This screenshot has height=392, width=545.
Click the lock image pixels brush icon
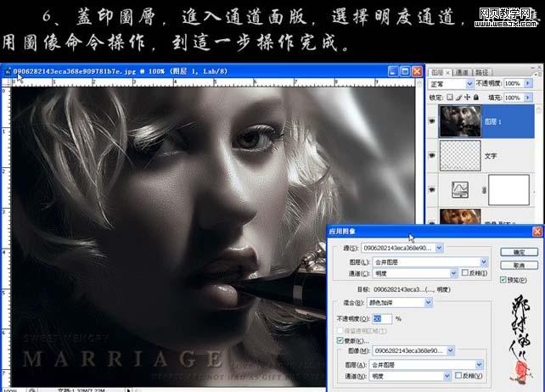[x=458, y=98]
